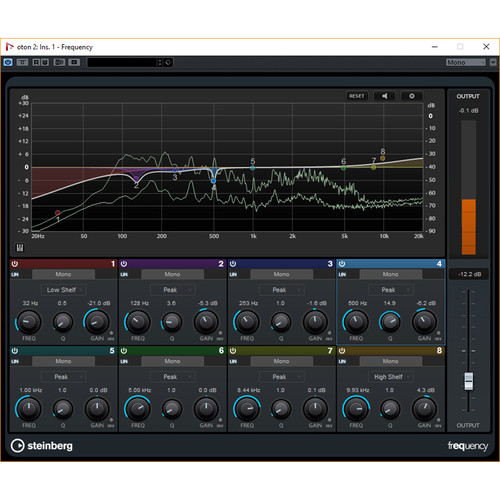The width and height of the screenshot is (500, 500).
Task: Open the spectrum settings gear icon
Action: [x=412, y=96]
